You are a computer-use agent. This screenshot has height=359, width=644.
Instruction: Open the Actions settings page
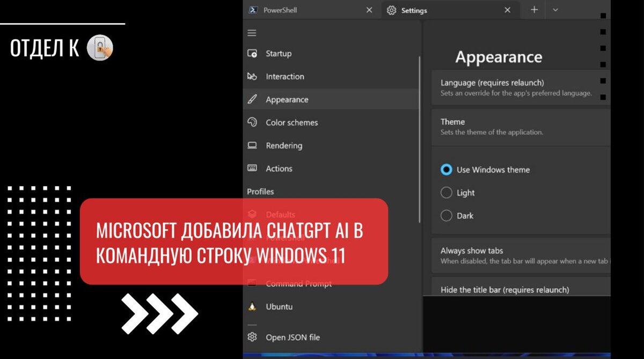331,168
